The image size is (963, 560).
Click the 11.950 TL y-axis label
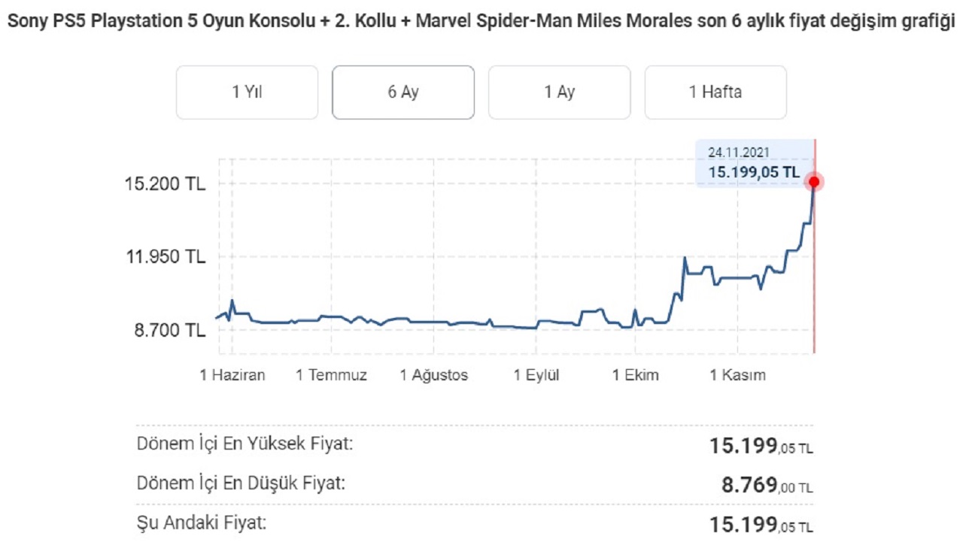pos(165,257)
